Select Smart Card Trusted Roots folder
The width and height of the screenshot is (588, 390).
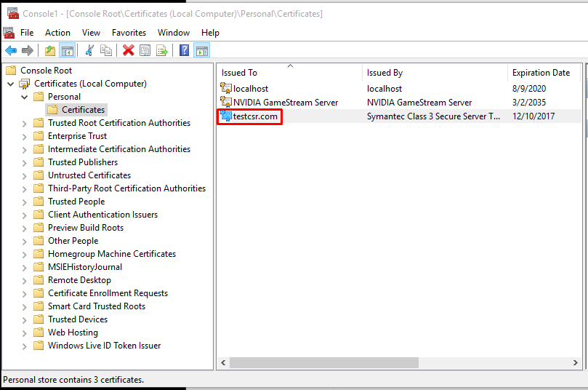click(89, 306)
